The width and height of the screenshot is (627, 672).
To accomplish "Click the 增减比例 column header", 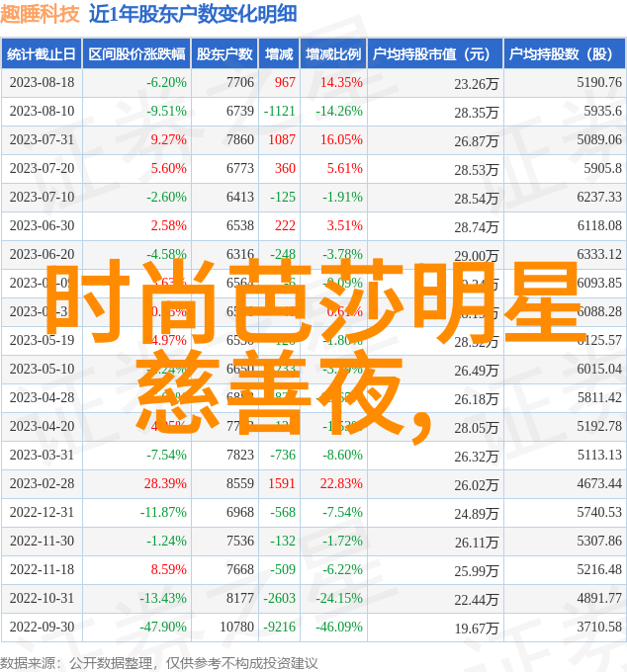I will coord(332,54).
